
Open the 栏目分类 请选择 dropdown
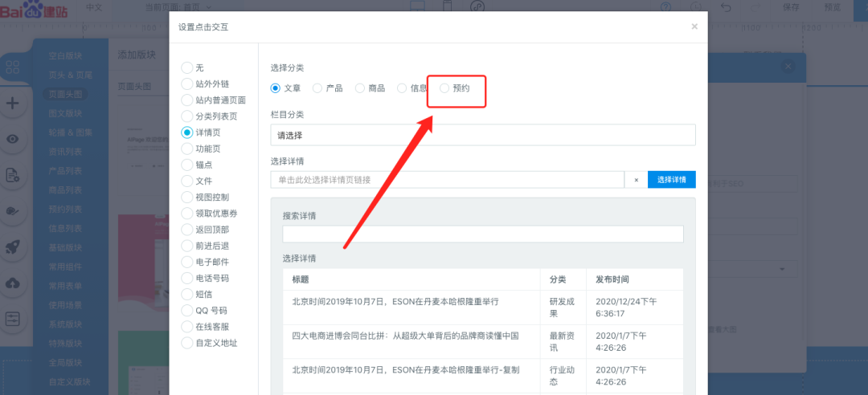click(x=483, y=135)
